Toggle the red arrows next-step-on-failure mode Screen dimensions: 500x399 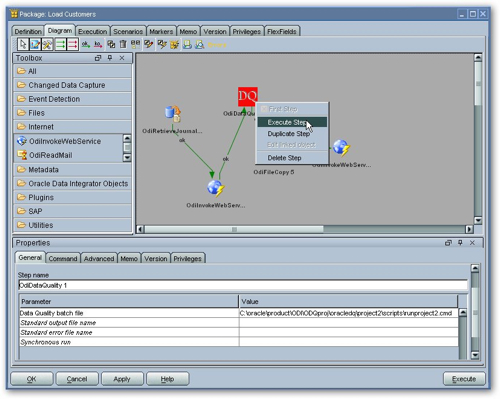73,44
